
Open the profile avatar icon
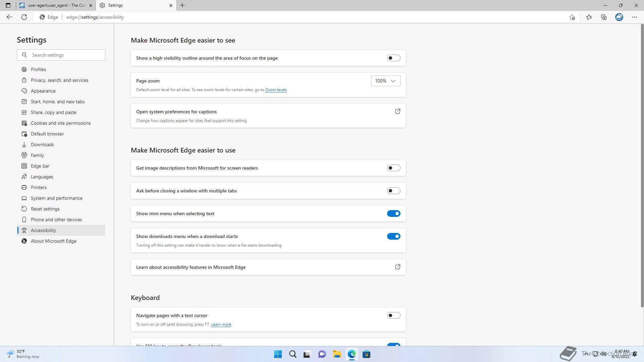point(619,17)
